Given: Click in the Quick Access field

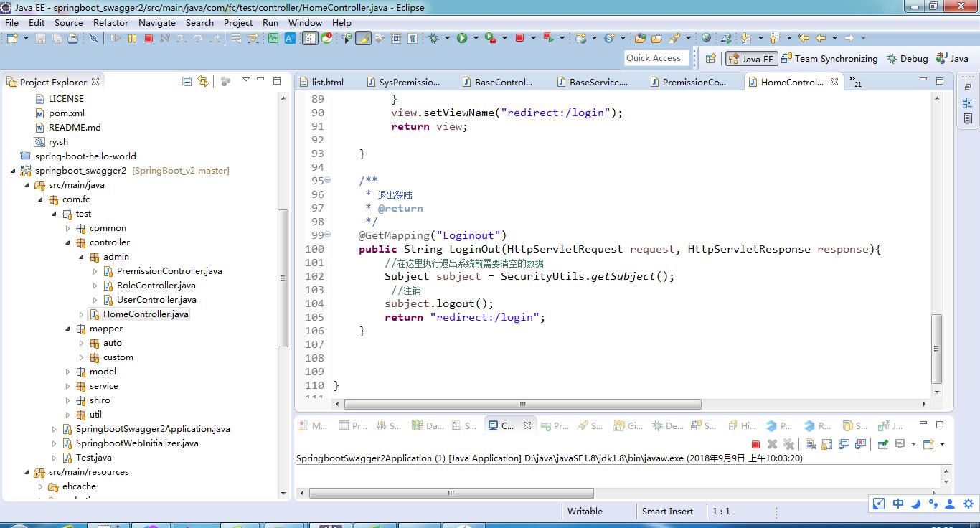Looking at the screenshot, I should [656, 58].
